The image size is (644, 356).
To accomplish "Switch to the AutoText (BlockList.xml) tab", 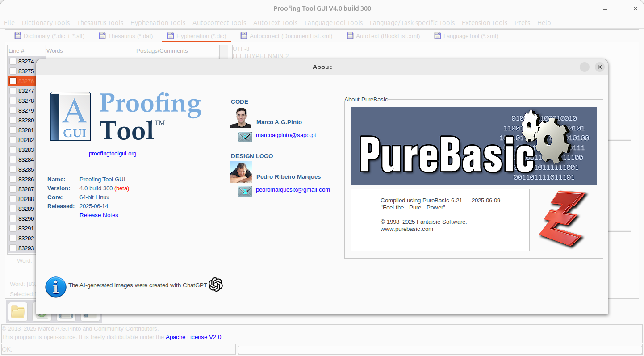I will tap(383, 36).
